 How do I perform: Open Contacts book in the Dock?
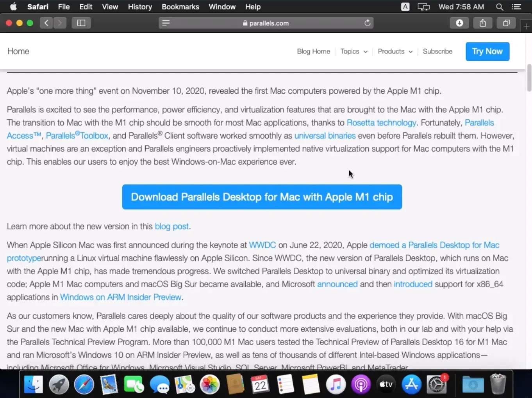click(235, 384)
